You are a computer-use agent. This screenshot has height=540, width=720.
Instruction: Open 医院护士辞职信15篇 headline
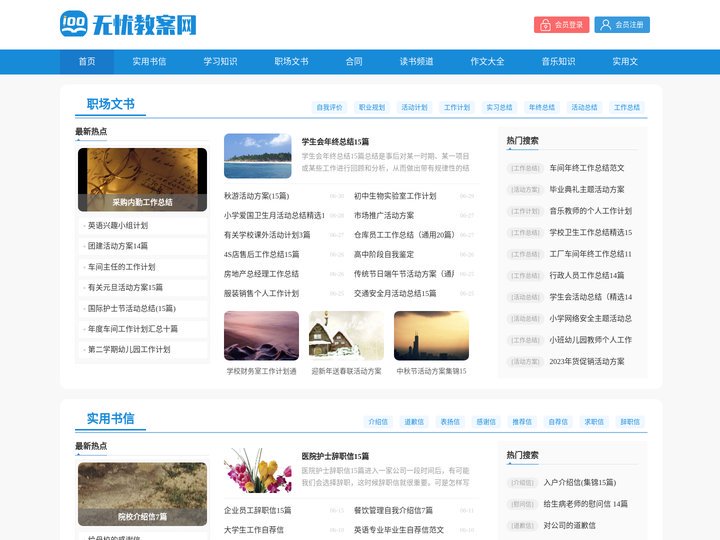point(335,456)
